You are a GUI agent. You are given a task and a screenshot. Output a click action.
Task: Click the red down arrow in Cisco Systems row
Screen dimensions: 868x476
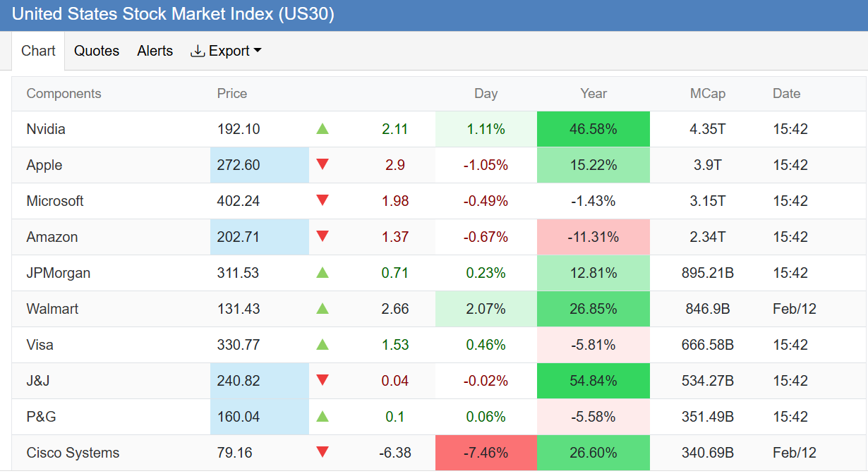(x=323, y=453)
